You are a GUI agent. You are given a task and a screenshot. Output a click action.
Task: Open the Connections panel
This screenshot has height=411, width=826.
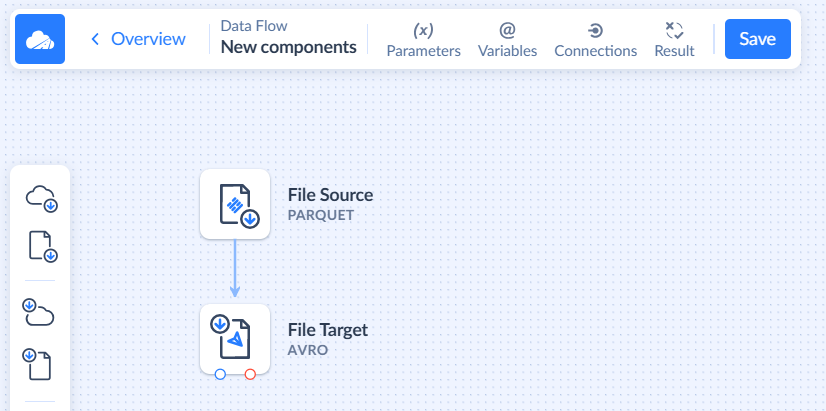tap(596, 40)
